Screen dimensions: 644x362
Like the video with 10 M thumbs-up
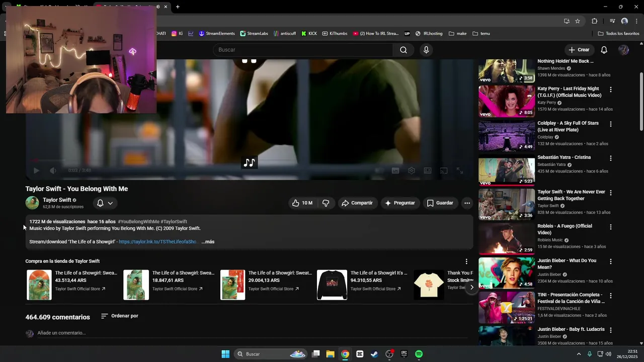tap(302, 203)
